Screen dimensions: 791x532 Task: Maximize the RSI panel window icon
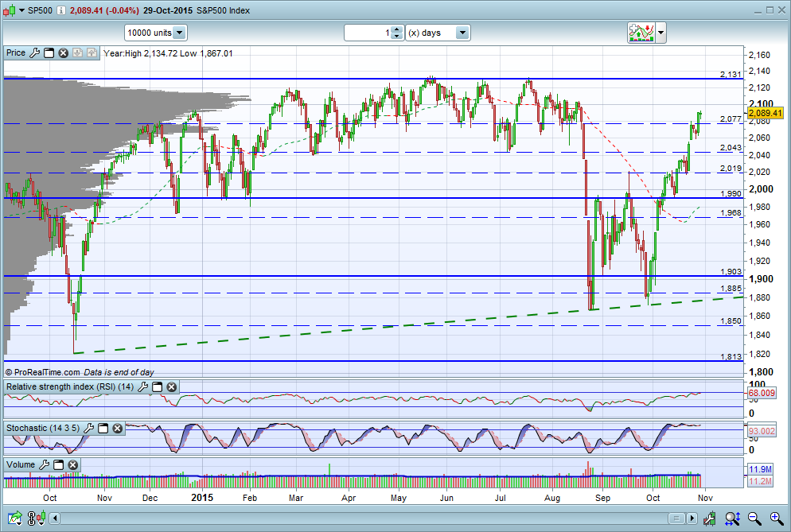click(158, 386)
